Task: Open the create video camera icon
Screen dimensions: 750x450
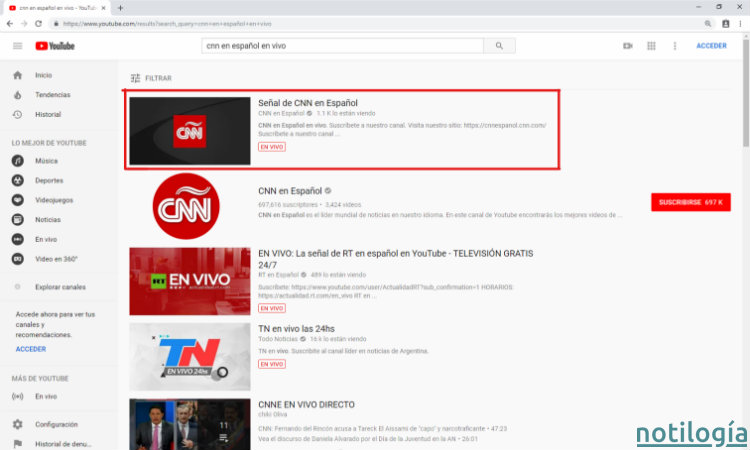Action: coord(628,46)
